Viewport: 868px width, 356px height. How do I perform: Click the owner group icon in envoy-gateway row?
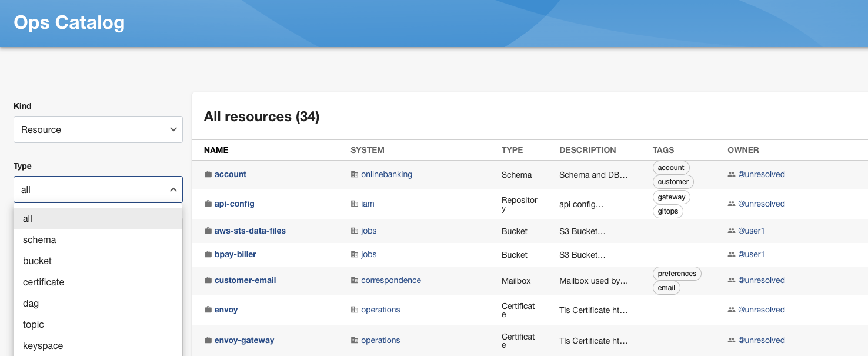coord(732,340)
